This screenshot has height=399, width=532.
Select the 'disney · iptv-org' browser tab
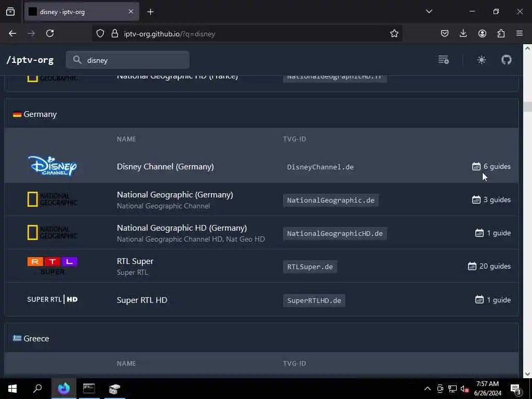point(82,12)
